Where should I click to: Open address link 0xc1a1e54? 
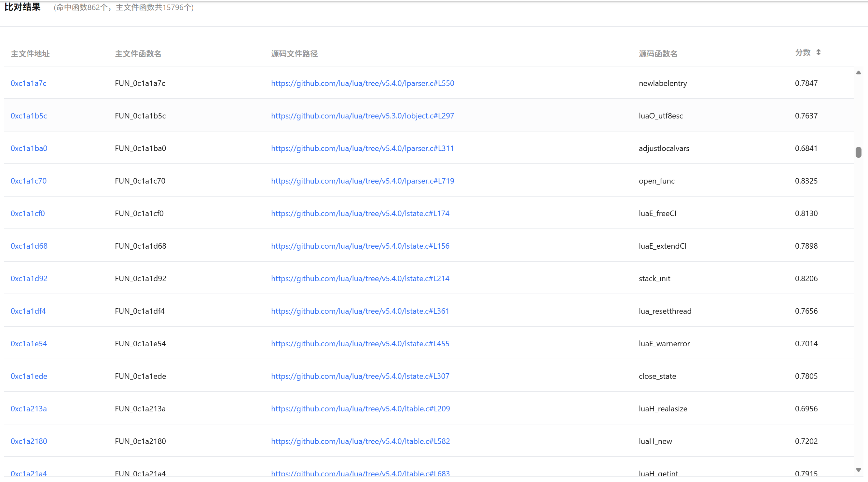point(29,344)
